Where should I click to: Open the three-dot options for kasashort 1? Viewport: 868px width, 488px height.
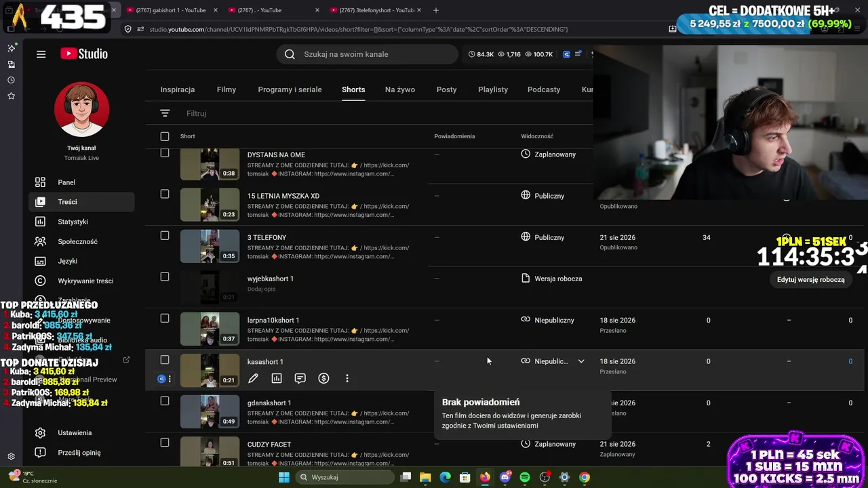point(347,378)
